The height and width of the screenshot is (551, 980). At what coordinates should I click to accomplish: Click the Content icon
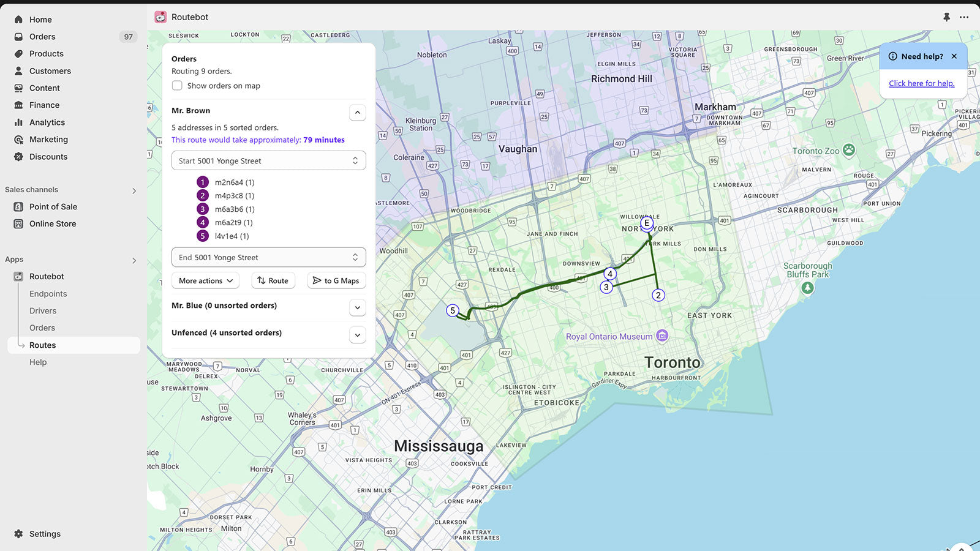(18, 88)
